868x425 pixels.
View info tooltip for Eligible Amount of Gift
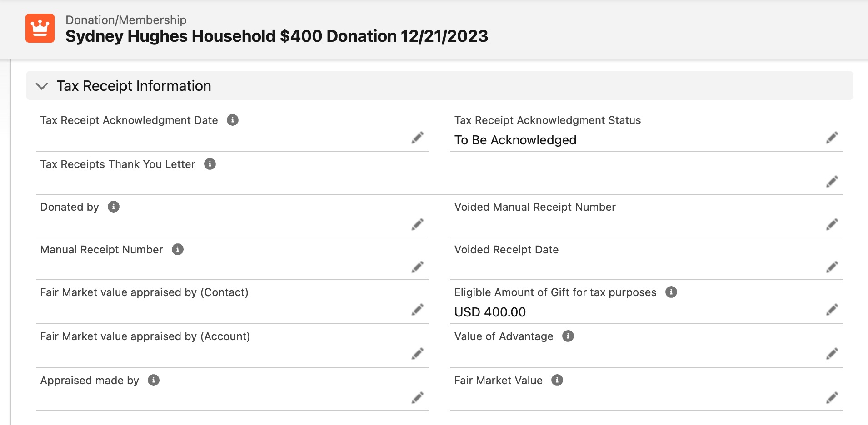tap(671, 292)
